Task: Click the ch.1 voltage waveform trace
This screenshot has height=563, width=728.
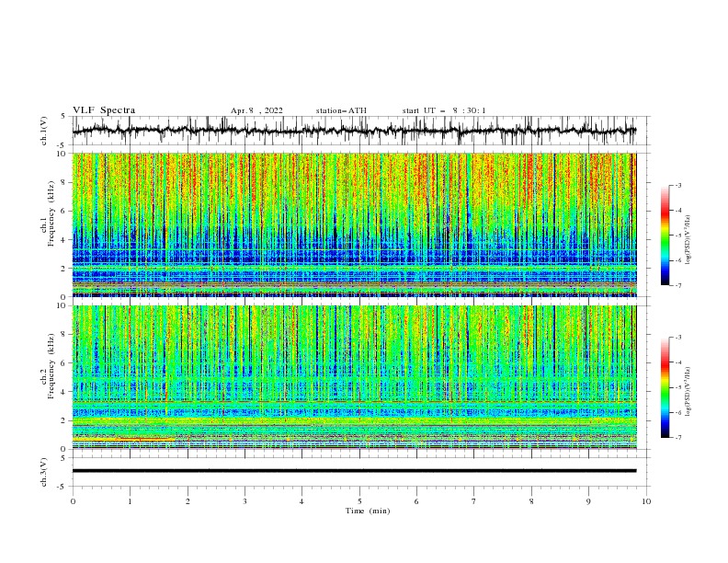Action: 354,131
